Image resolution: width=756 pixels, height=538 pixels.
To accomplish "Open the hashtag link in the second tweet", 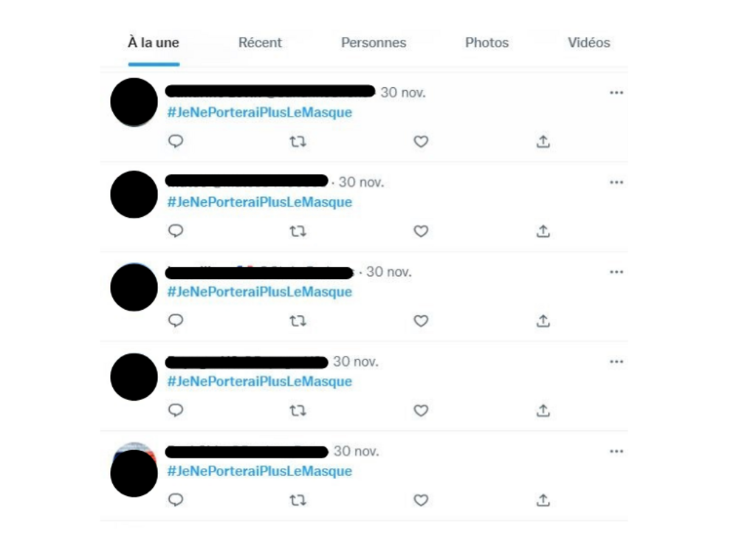I will pos(259,202).
